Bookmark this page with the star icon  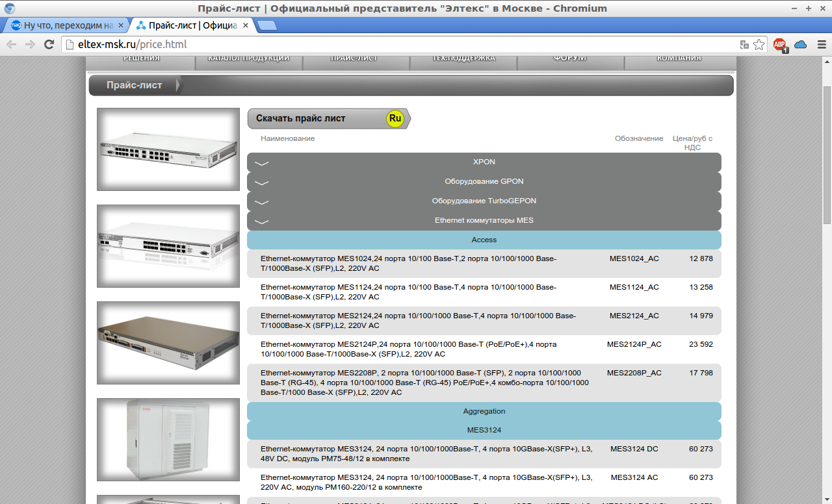(x=759, y=44)
